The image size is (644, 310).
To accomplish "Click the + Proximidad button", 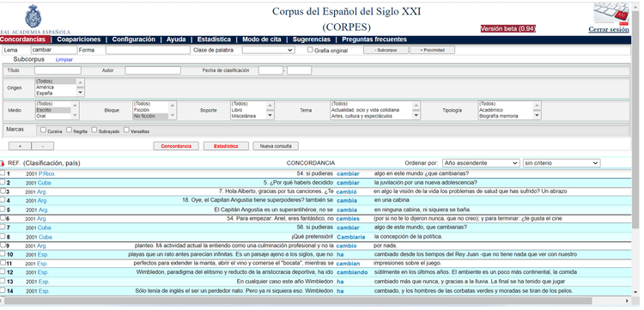I will coord(432,50).
